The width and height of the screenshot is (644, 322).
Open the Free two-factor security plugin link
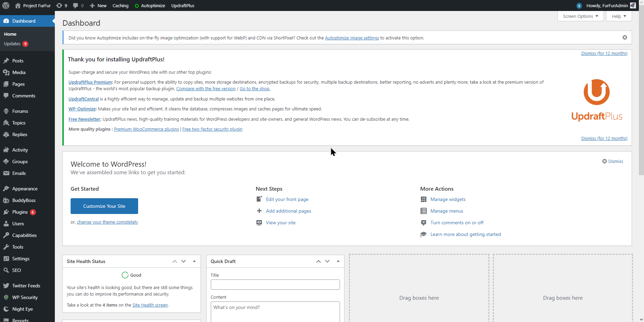[212, 129]
